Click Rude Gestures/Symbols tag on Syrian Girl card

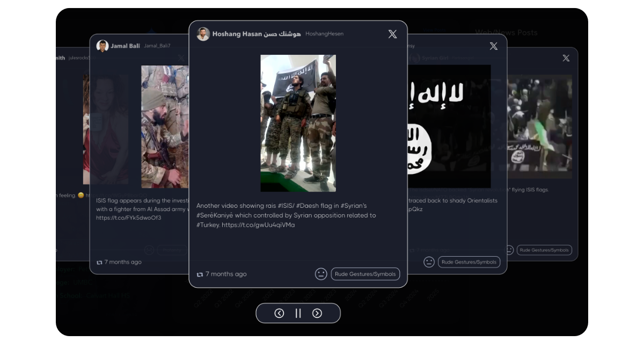pyautogui.click(x=469, y=262)
